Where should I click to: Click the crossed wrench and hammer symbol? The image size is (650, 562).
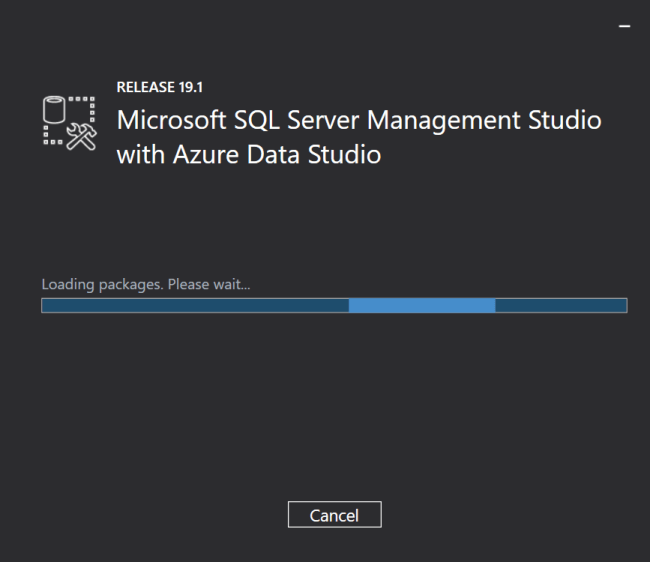80,137
